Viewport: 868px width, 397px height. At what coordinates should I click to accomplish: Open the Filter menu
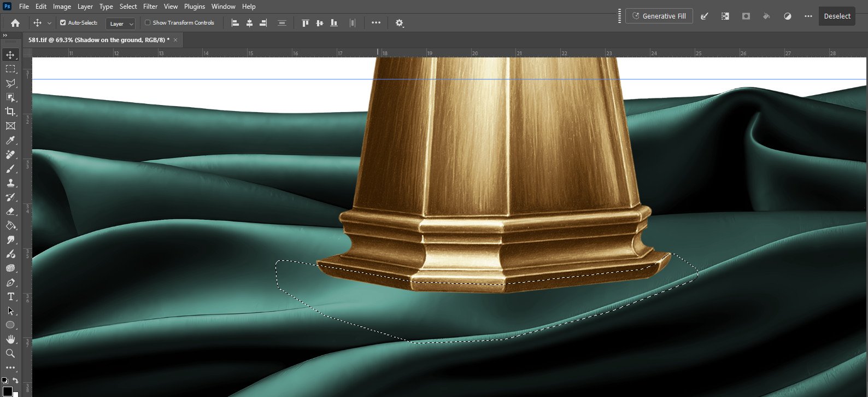click(x=150, y=7)
